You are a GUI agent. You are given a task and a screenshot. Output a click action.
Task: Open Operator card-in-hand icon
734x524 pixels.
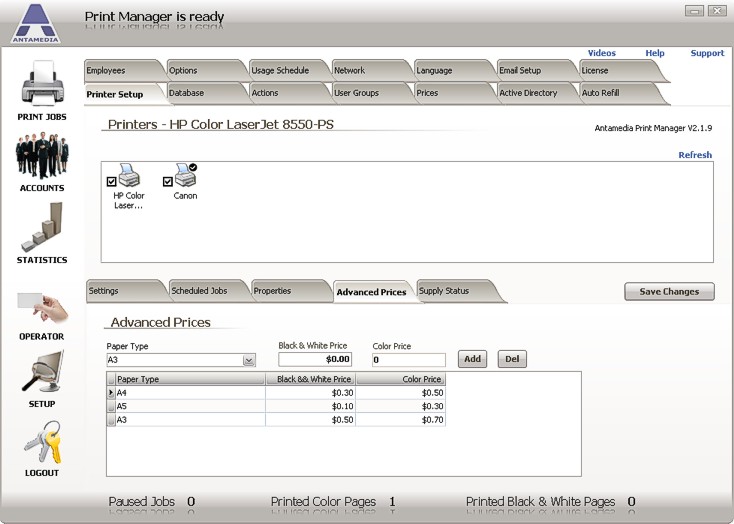coord(43,308)
